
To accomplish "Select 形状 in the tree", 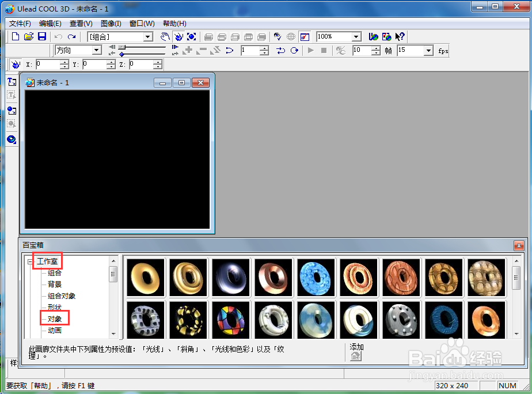I will point(55,307).
